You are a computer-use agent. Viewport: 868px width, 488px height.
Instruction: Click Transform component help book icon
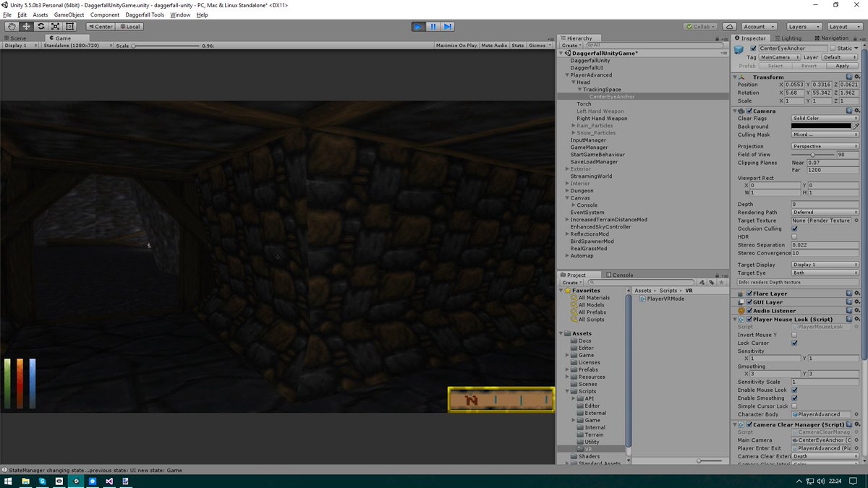(x=848, y=77)
